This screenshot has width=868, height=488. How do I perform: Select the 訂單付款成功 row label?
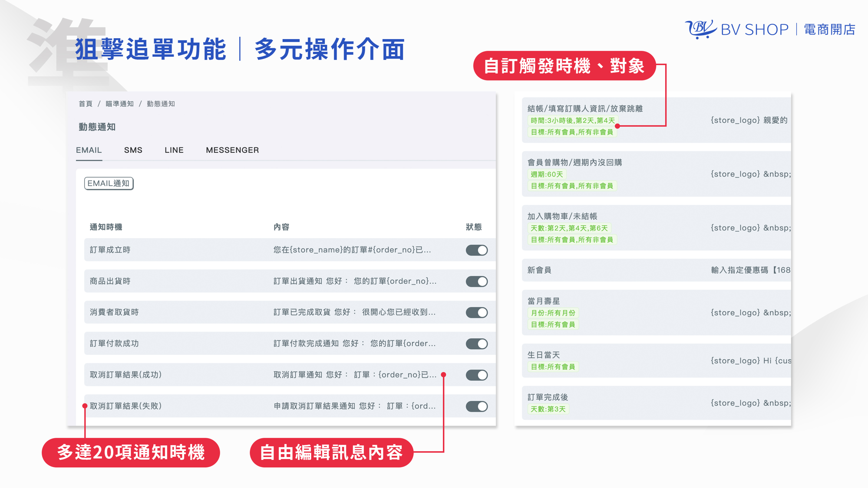coord(114,344)
